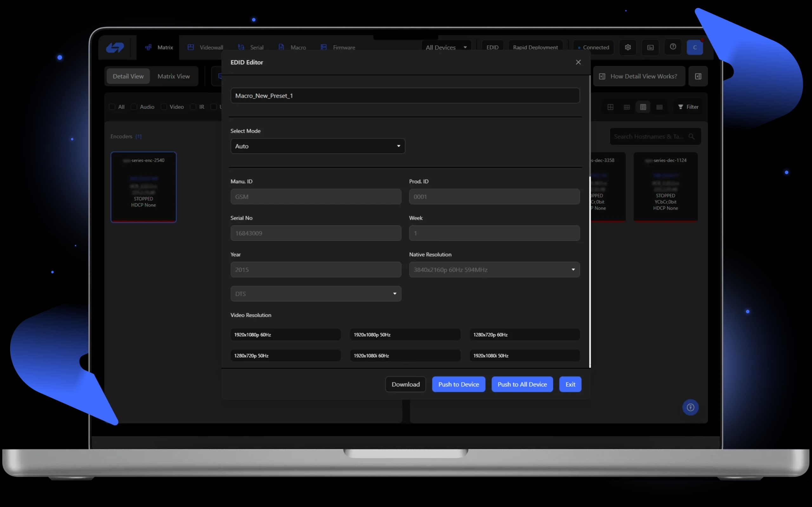The image size is (812, 507).
Task: Click the EDID preset name input field
Action: pos(405,96)
